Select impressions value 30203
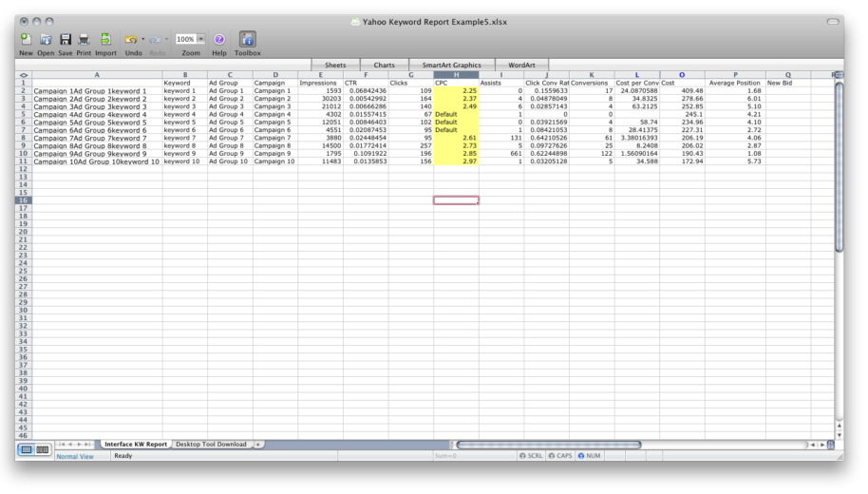868x494 pixels. tap(321, 99)
